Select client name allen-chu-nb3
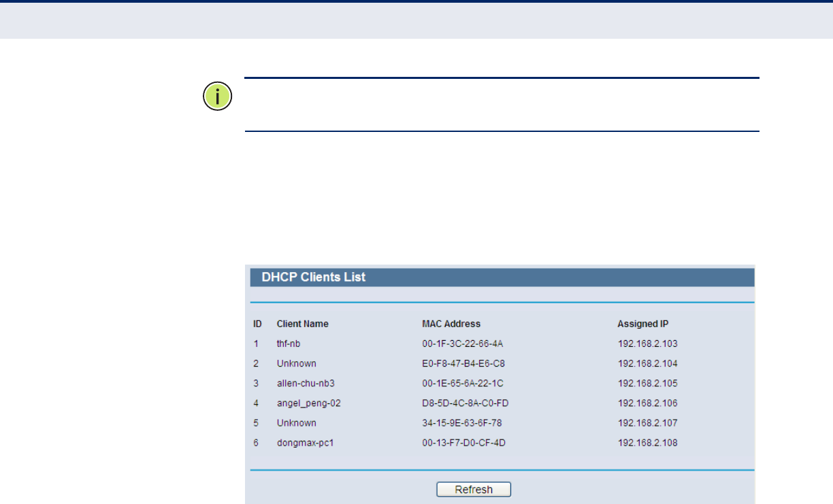The width and height of the screenshot is (833, 504). click(x=306, y=383)
